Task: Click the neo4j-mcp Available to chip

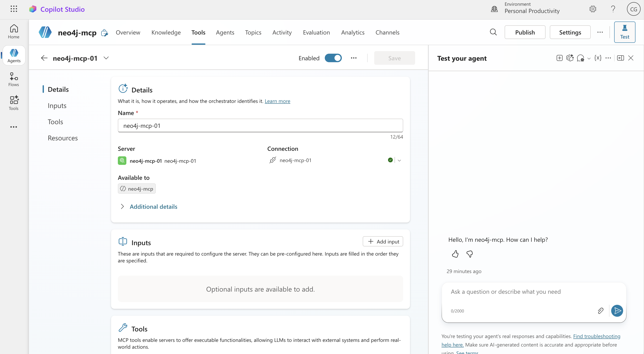Action: tap(137, 189)
